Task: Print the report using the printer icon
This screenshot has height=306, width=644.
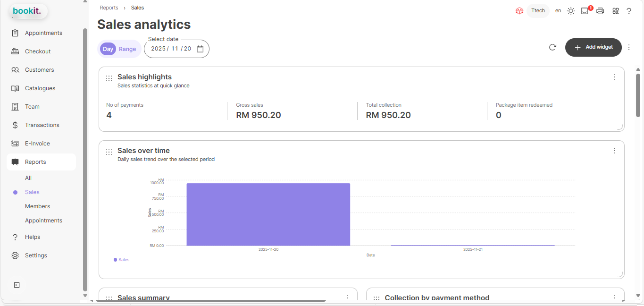Action: 600,10
